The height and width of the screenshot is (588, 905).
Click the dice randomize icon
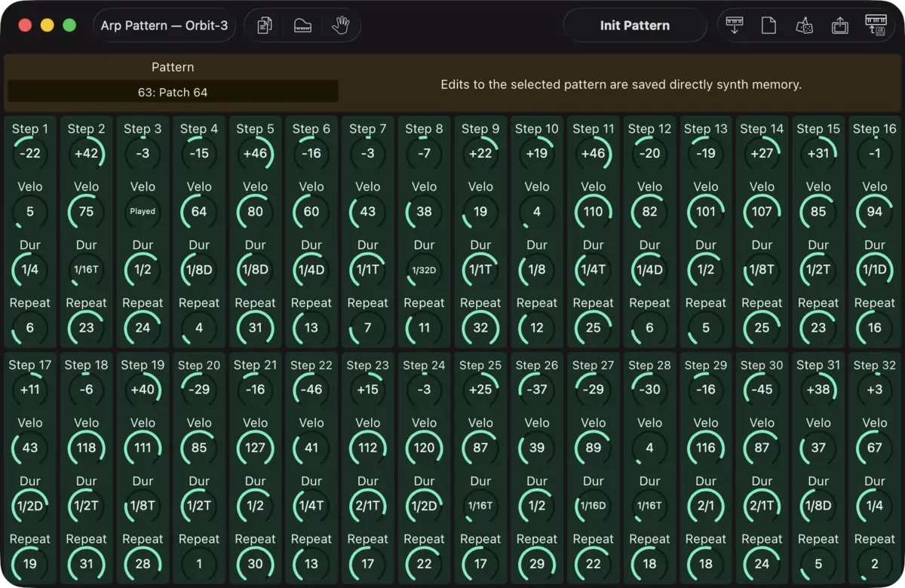tap(804, 26)
